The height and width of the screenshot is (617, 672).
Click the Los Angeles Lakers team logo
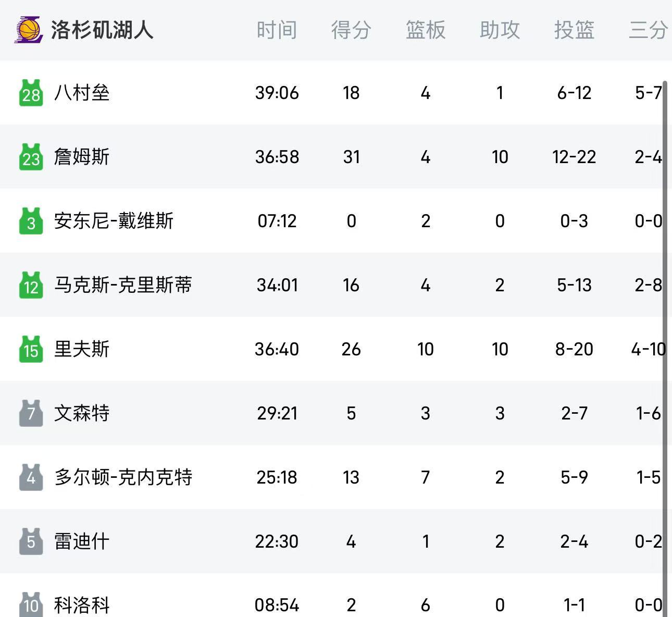29,29
